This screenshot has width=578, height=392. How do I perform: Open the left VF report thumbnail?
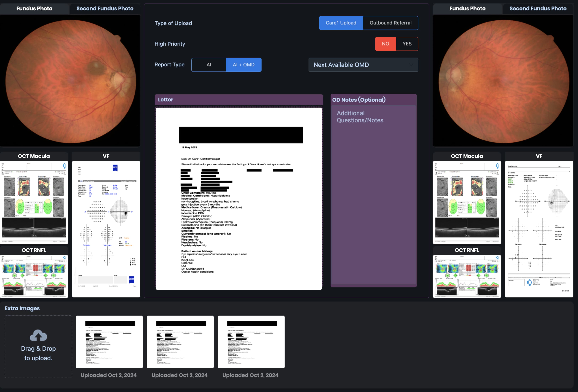click(106, 229)
